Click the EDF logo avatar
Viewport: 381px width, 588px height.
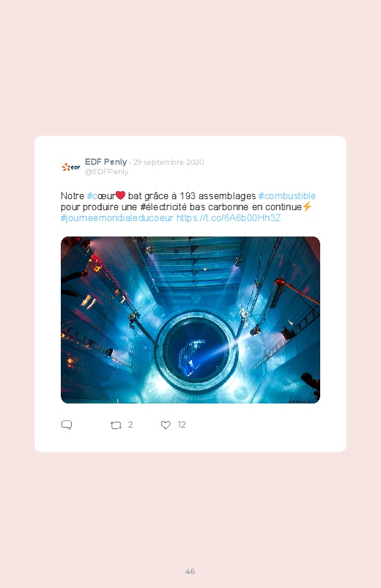[71, 167]
